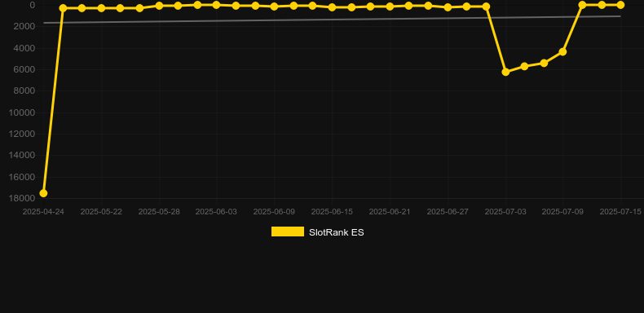This screenshot has height=313, width=644.
Task: Select the data point above 2025-05-22
Action: pyautogui.click(x=101, y=8)
